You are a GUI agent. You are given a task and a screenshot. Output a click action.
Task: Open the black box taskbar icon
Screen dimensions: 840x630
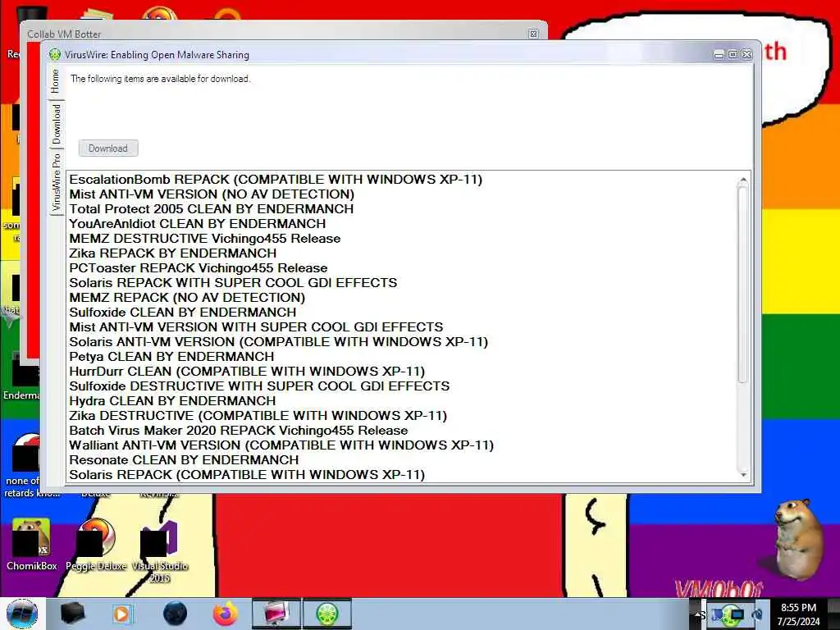72,614
